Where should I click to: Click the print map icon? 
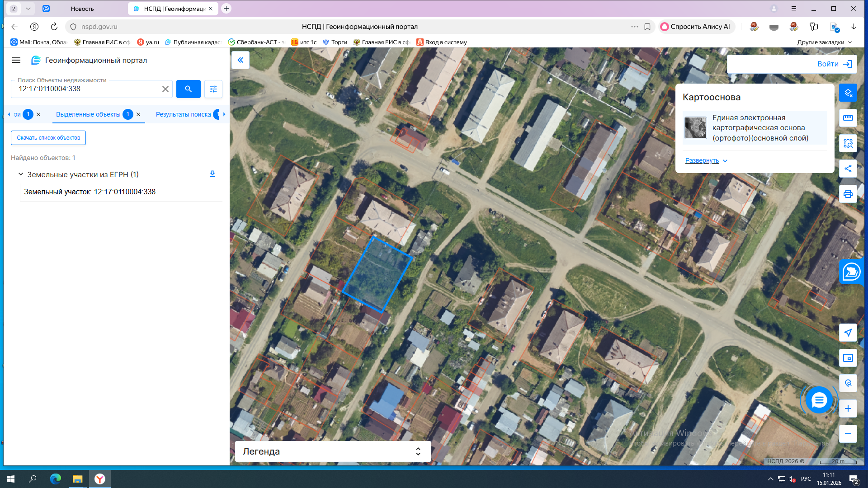pyautogui.click(x=848, y=194)
